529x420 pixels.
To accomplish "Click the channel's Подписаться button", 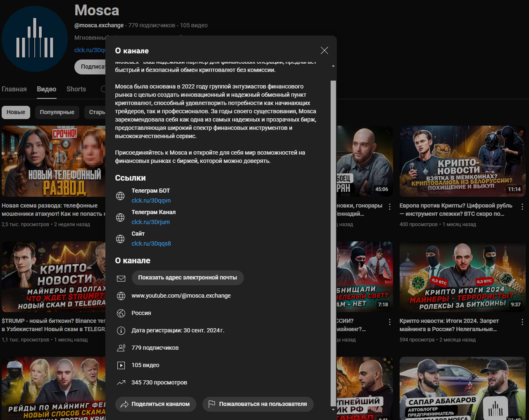I will pyautogui.click(x=90, y=67).
